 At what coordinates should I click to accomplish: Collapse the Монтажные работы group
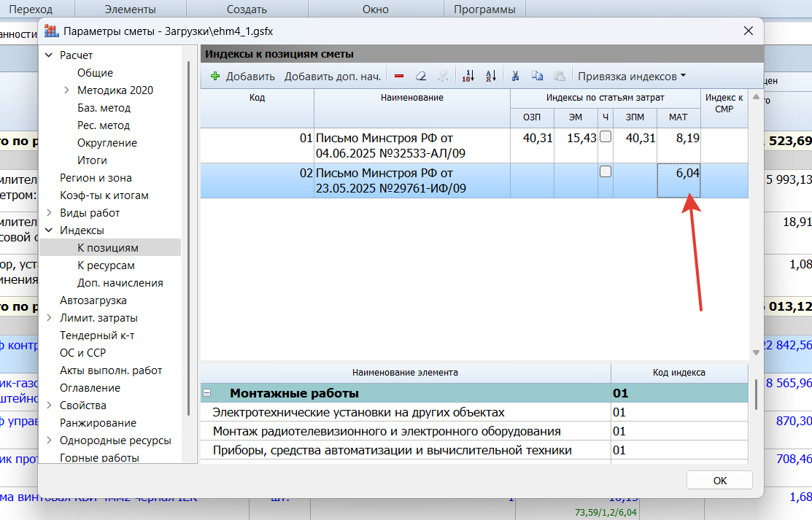(x=207, y=393)
